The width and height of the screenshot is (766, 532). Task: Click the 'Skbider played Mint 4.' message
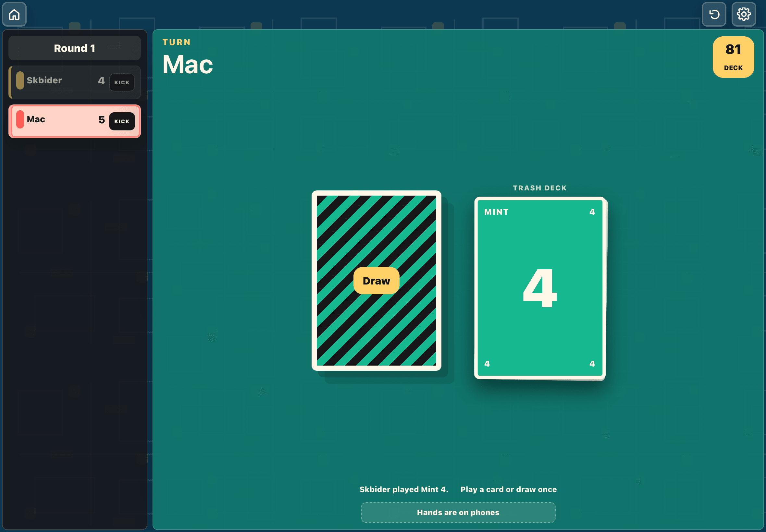[x=403, y=489]
